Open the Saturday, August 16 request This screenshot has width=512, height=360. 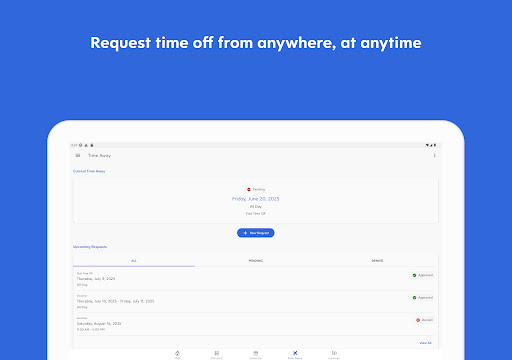pyautogui.click(x=255, y=324)
